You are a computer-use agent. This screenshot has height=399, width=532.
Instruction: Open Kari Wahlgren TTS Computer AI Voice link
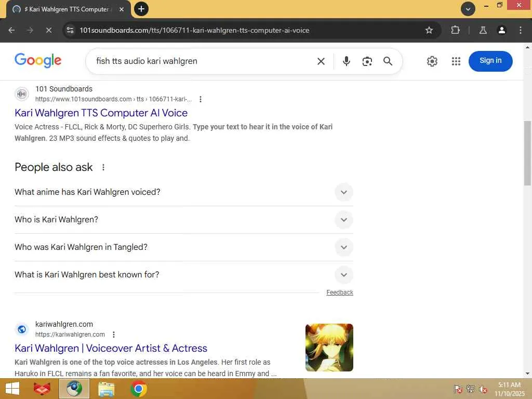(101, 113)
